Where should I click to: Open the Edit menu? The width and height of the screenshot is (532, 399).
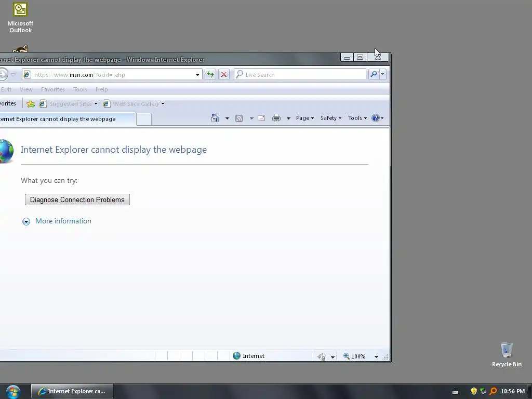pos(6,89)
